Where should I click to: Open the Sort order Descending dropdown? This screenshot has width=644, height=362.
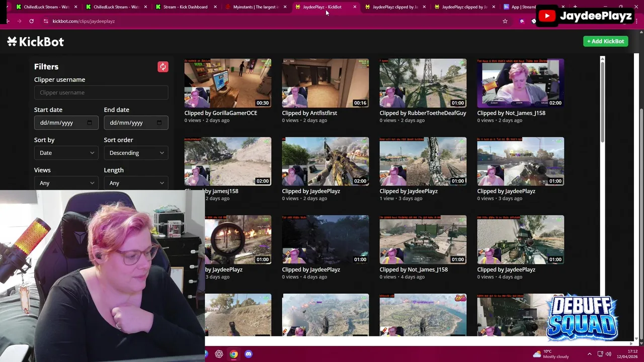(x=136, y=153)
